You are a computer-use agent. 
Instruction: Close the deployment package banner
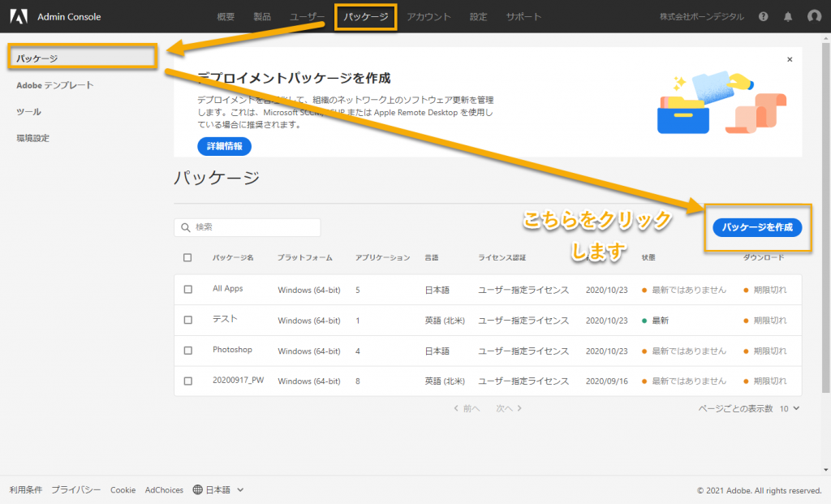point(790,59)
